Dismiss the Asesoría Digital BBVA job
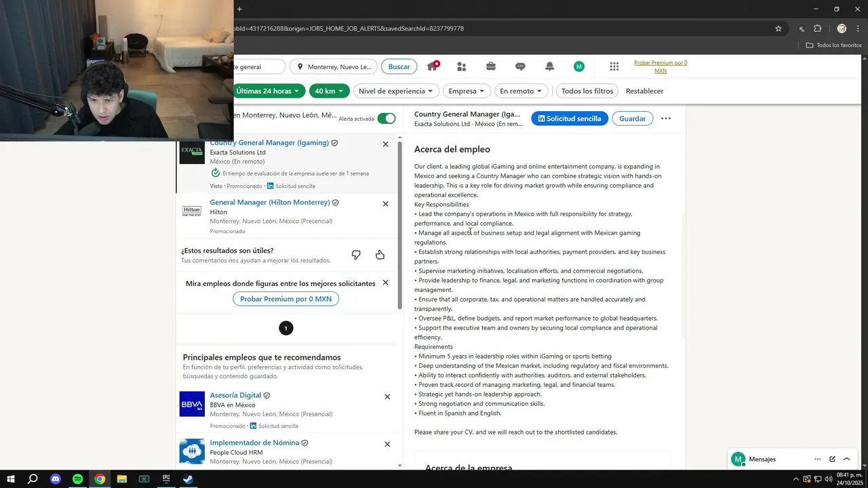Screen dimensions: 868x488 [387, 396]
